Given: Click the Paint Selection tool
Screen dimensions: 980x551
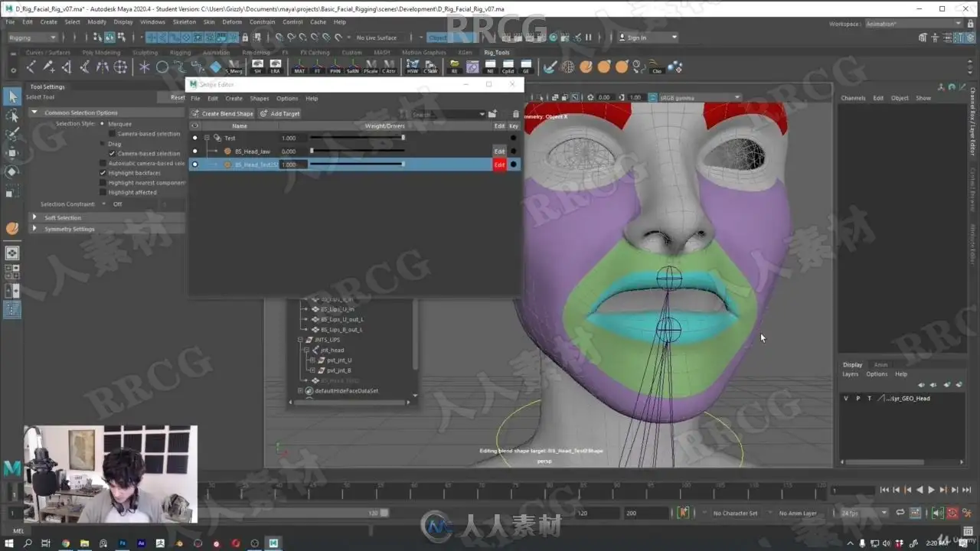Looking at the screenshot, I should pyautogui.click(x=12, y=135).
